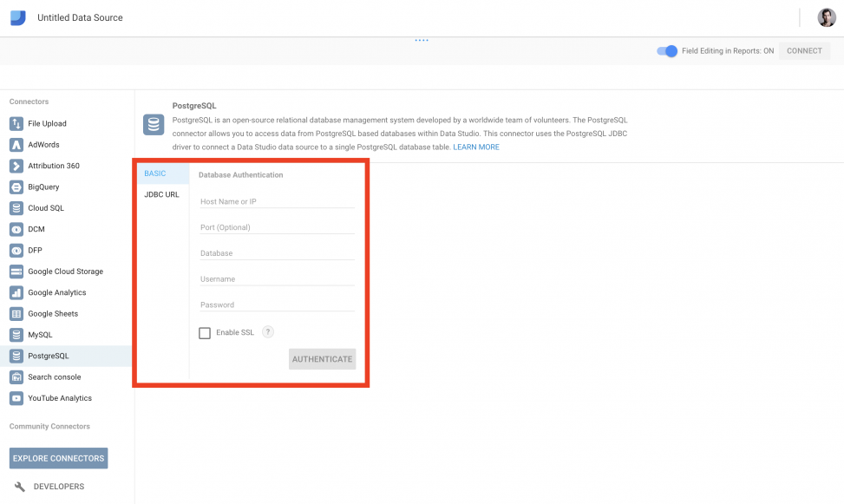This screenshot has width=844, height=504.
Task: Click the EXPLORE CONNECTORS button
Action: pyautogui.click(x=59, y=458)
